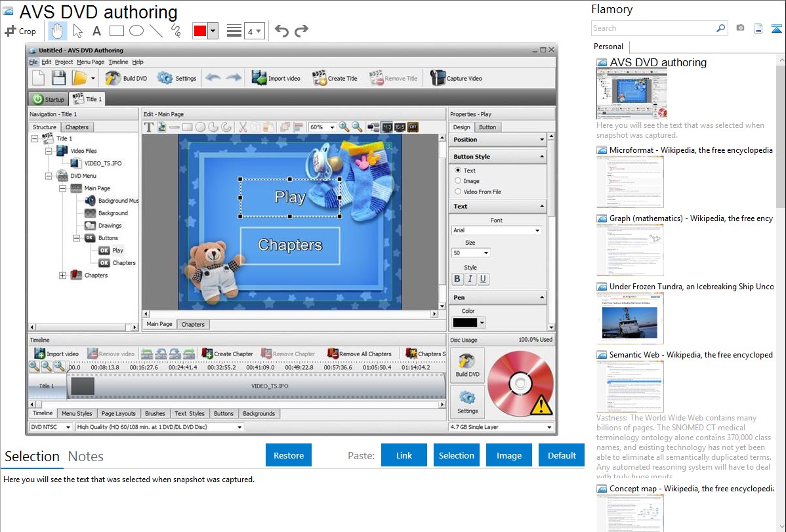Open the Notes tab
Viewport: 786px width, 532px height.
point(86,457)
